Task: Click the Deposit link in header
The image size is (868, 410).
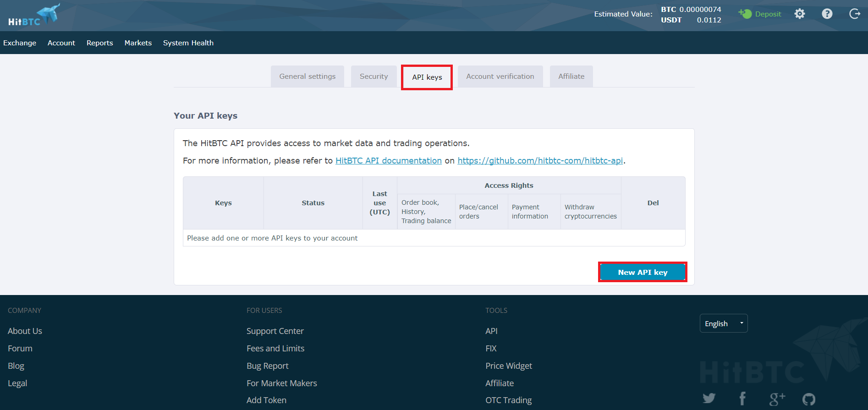Action: [768, 14]
